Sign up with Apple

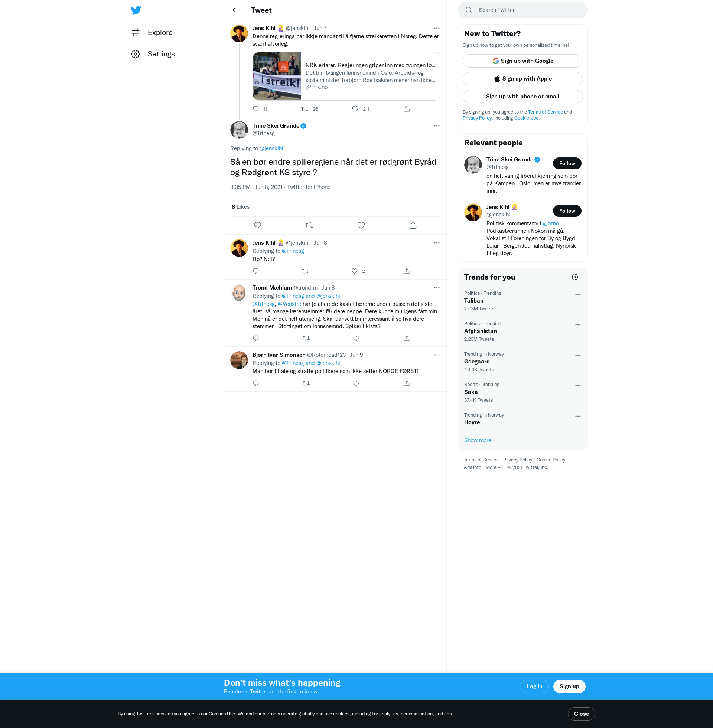tap(522, 79)
